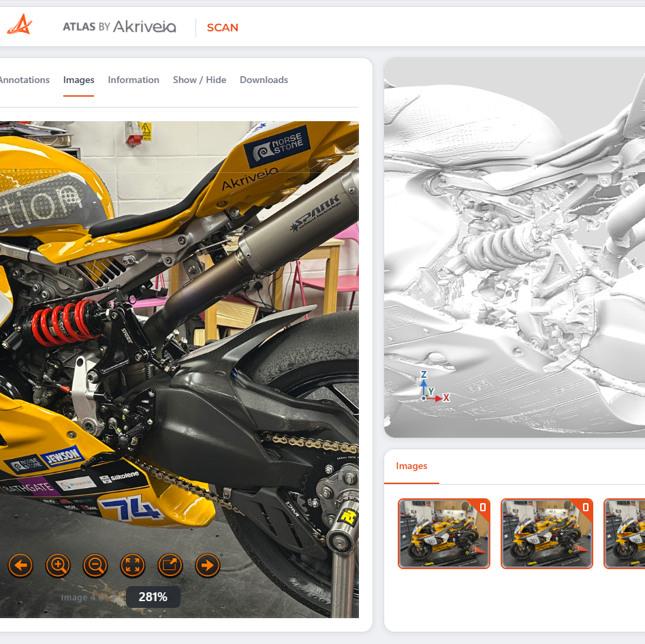
Task: Zoom in on the motorcycle photo
Action: click(58, 566)
